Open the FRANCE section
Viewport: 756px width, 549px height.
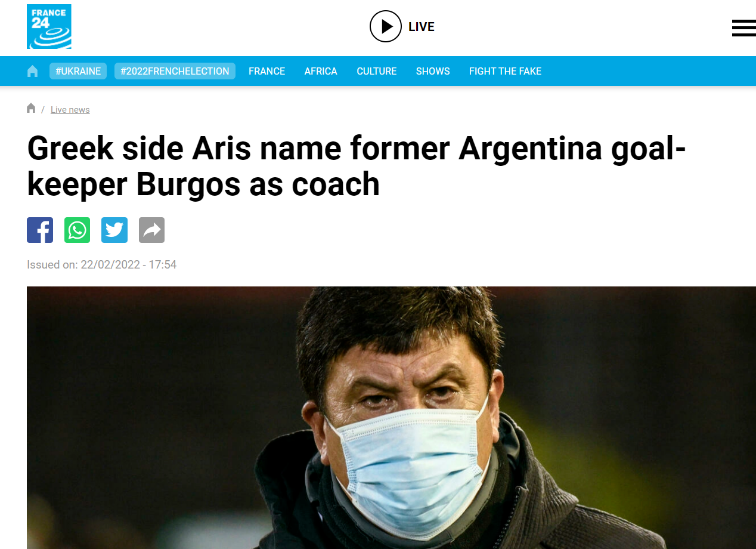pyautogui.click(x=267, y=71)
